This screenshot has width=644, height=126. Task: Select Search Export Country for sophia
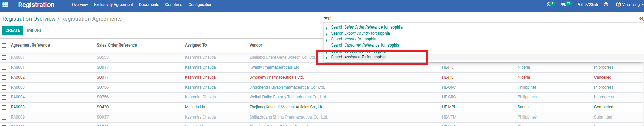pos(360,33)
